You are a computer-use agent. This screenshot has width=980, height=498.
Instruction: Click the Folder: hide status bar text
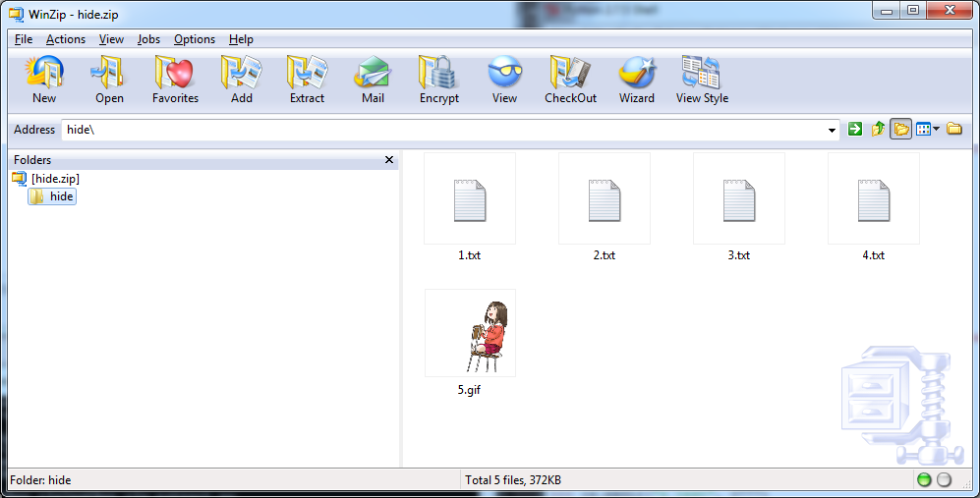point(40,480)
